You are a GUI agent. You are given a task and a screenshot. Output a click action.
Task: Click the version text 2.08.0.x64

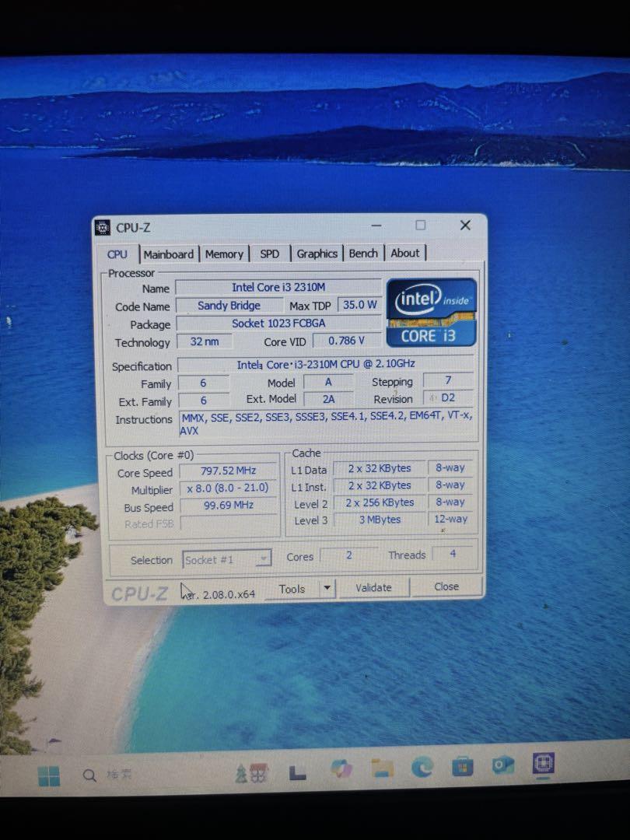(229, 594)
